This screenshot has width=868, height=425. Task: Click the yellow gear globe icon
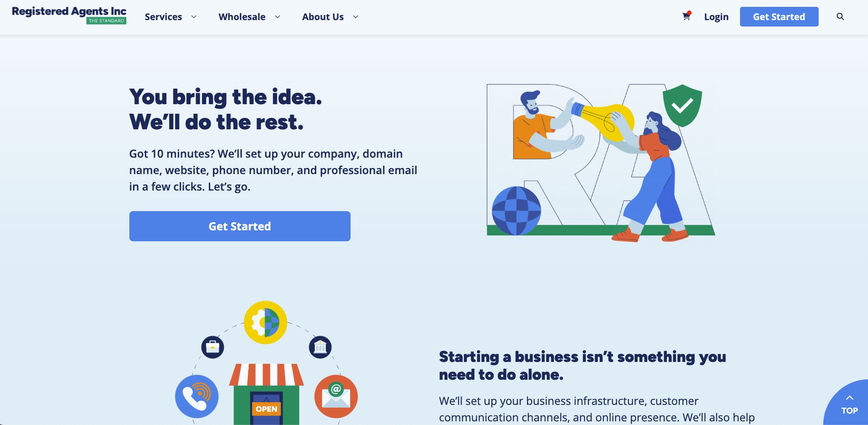265,322
